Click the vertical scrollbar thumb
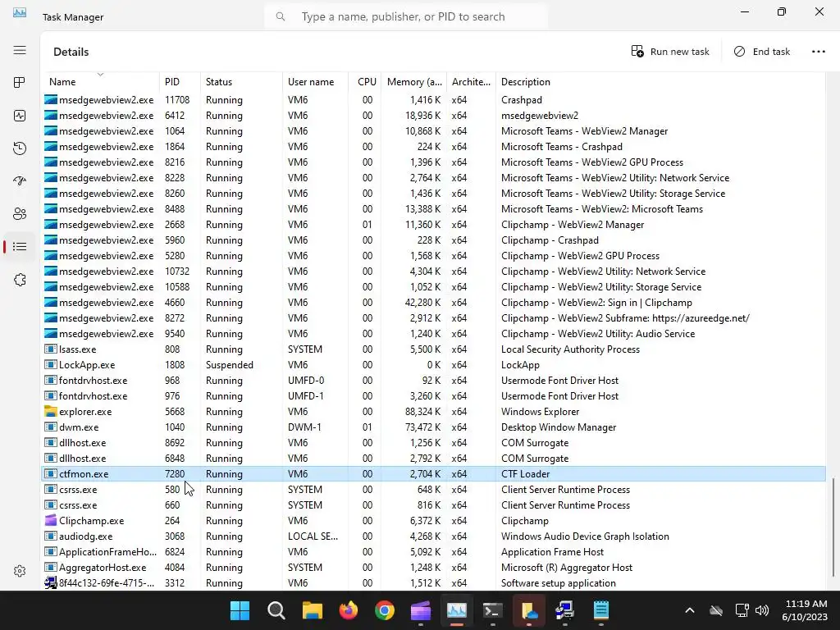The image size is (840, 630). pos(833,528)
